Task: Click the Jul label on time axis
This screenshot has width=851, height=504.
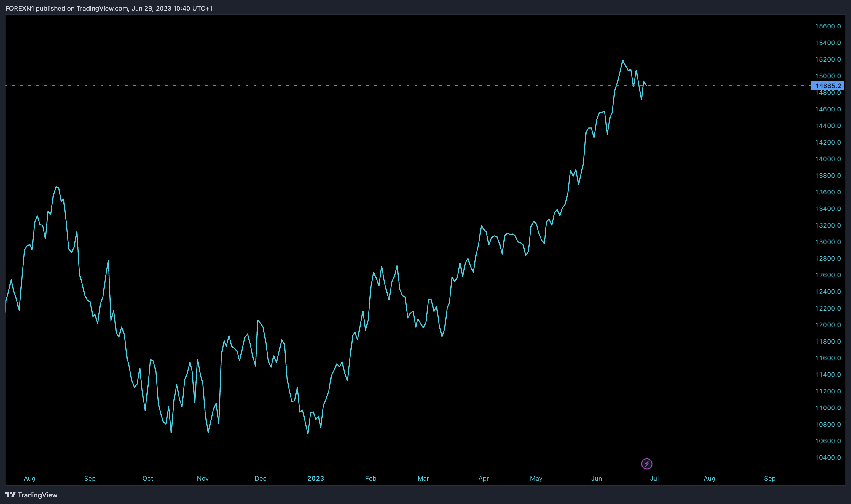Action: (654, 478)
